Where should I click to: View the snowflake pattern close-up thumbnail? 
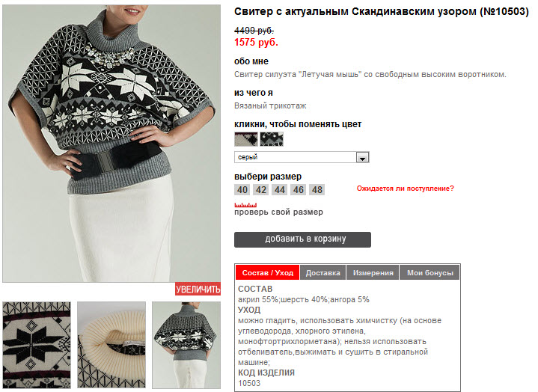coord(37,345)
